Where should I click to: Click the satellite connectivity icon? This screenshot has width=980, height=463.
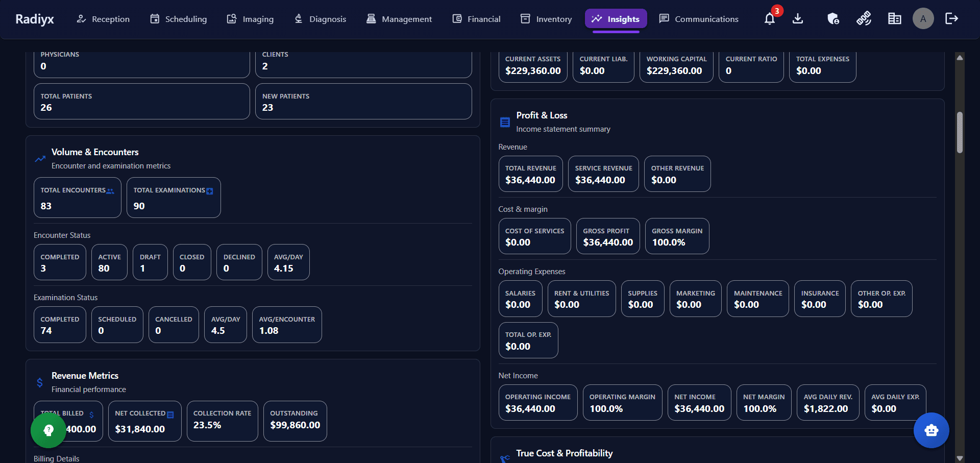coord(864,19)
